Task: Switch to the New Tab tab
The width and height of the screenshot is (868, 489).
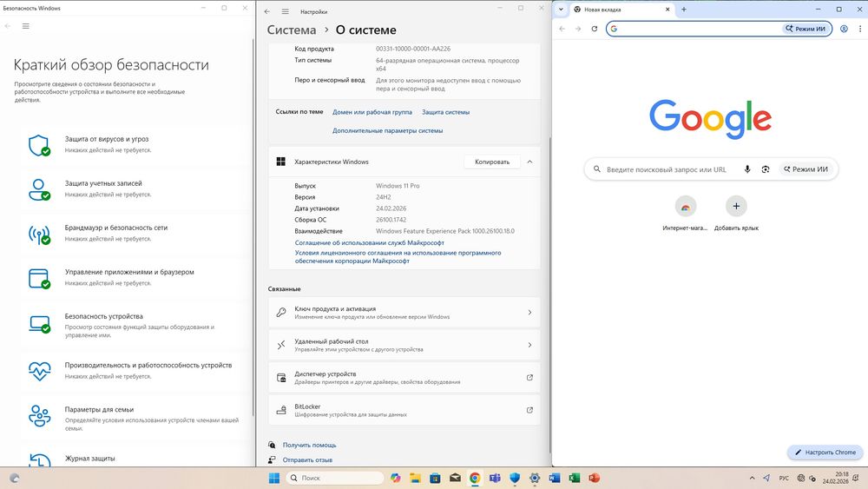Action: pos(622,10)
